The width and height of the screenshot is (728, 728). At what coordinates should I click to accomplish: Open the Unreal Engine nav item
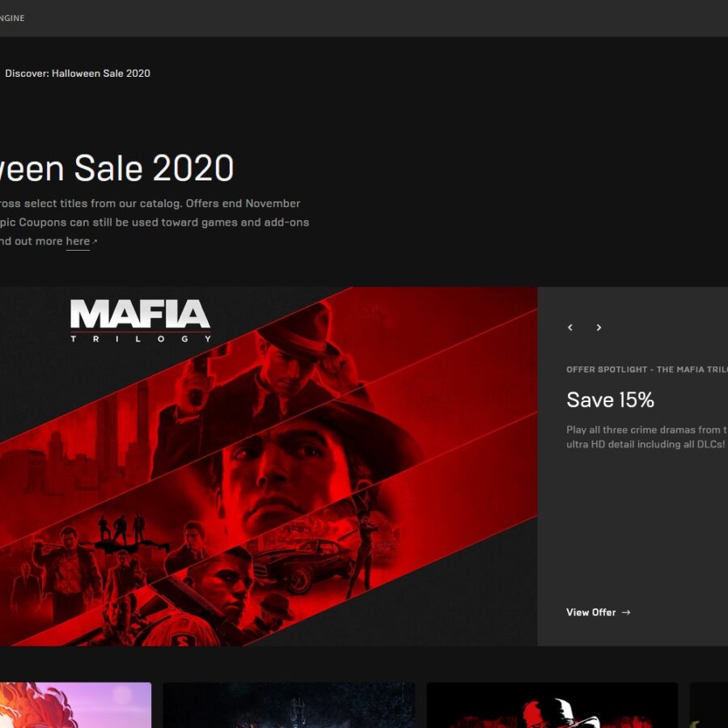pos(12,18)
